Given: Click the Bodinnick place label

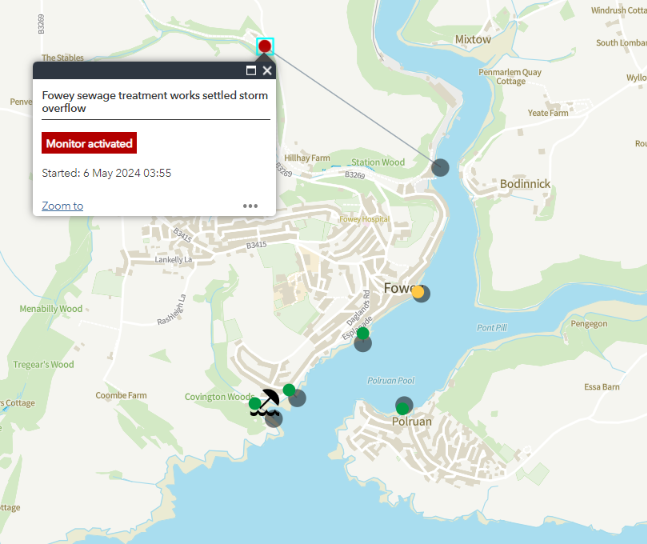Looking at the screenshot, I should pos(525,184).
